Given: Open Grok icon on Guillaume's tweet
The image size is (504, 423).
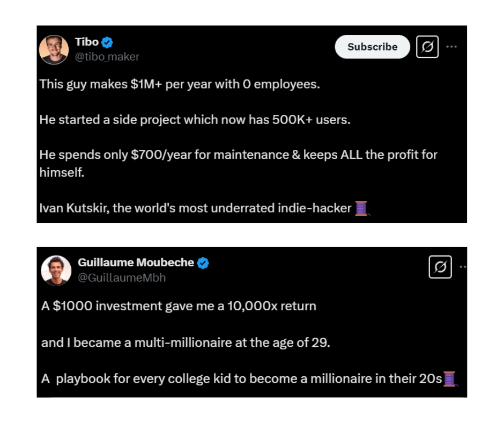Looking at the screenshot, I should [x=440, y=267].
